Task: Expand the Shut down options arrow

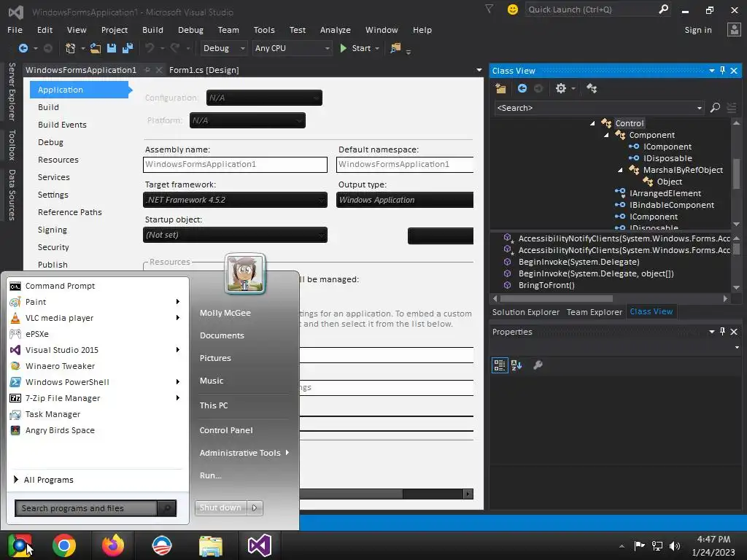Action: click(255, 508)
